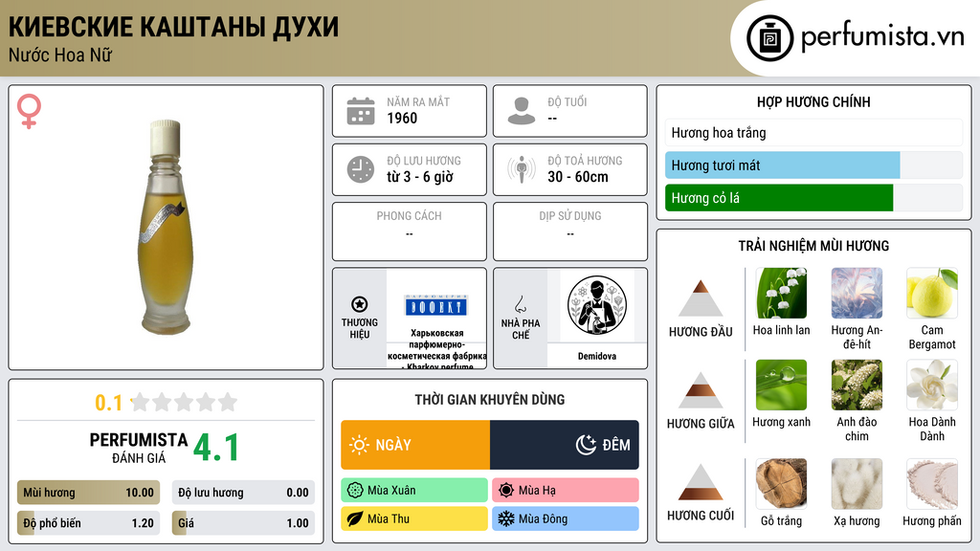Screen dimensions: 980x551
Task: Click the calendar icon beside Năm ra mắt
Action: 361,111
